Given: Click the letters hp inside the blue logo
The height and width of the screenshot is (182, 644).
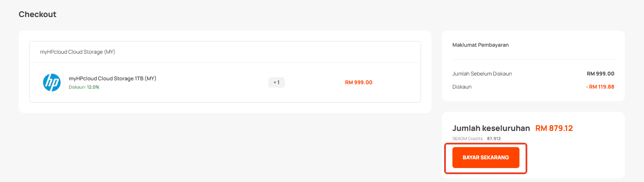Looking at the screenshot, I should 52,82.
